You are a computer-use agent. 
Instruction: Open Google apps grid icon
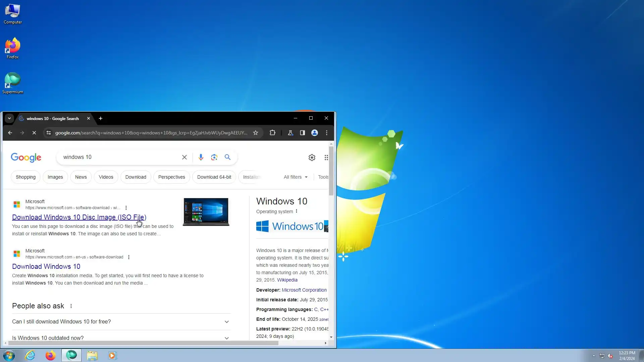pyautogui.click(x=326, y=158)
